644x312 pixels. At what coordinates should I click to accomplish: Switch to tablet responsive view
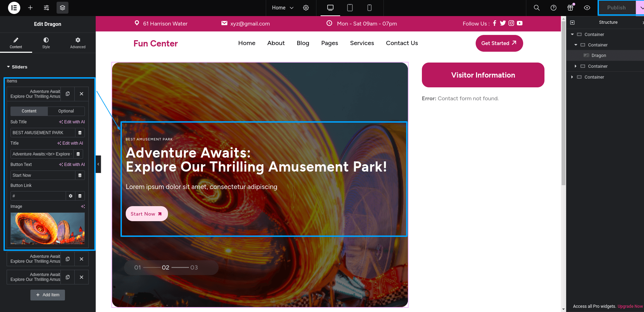[x=350, y=8]
